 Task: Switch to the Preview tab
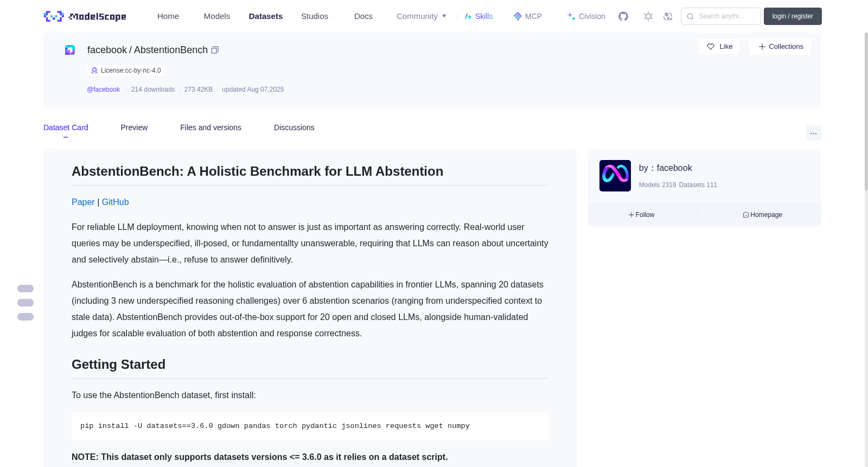(x=134, y=127)
